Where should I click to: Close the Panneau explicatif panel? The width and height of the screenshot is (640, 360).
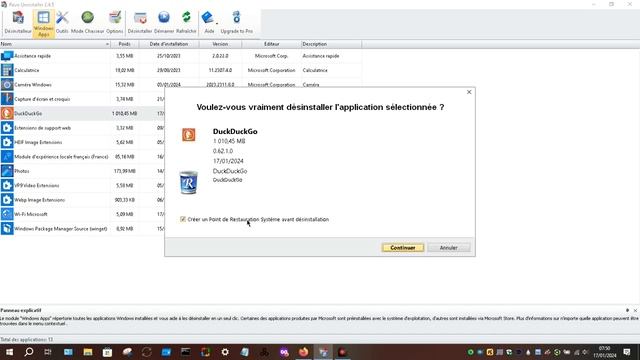pos(635,310)
